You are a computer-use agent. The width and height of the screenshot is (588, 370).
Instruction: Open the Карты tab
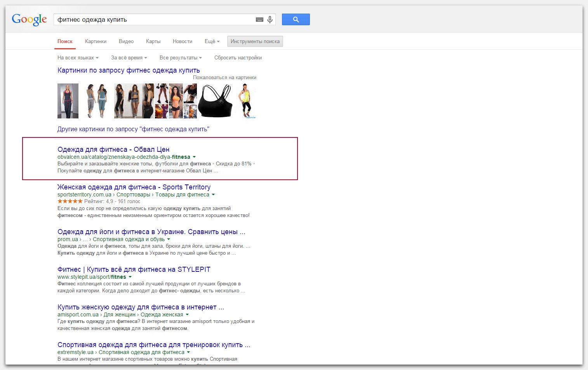tap(153, 42)
